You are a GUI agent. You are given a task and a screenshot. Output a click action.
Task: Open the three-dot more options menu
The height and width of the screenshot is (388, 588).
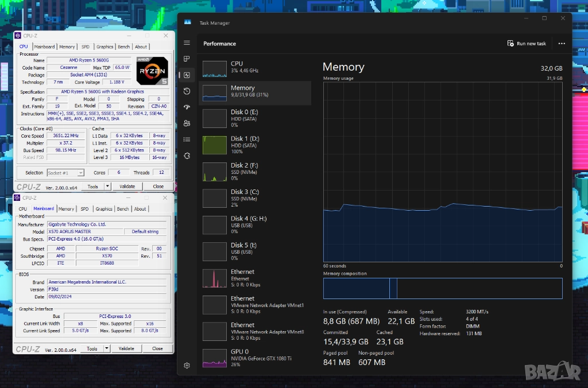tap(562, 44)
